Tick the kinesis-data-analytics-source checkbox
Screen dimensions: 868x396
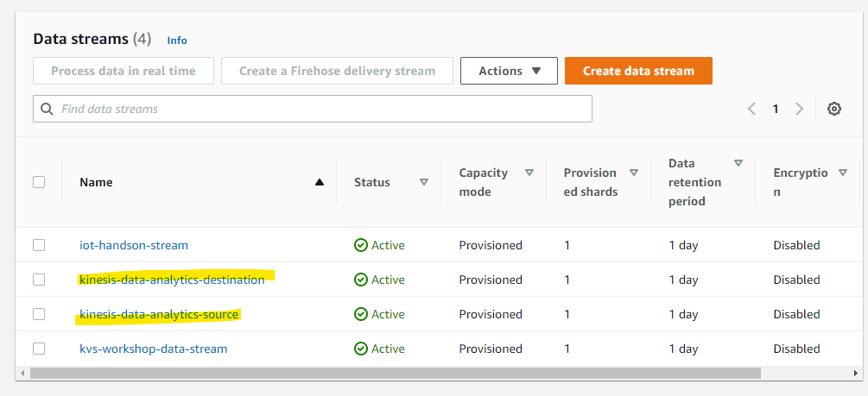(x=39, y=314)
